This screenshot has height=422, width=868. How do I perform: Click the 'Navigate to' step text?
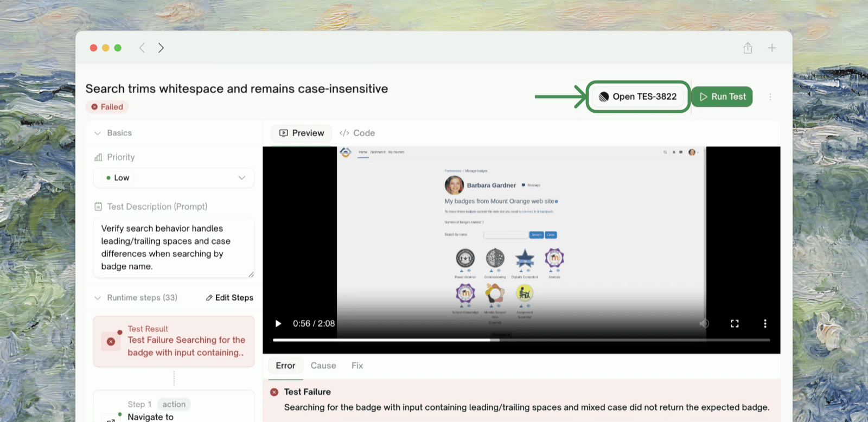tap(151, 417)
